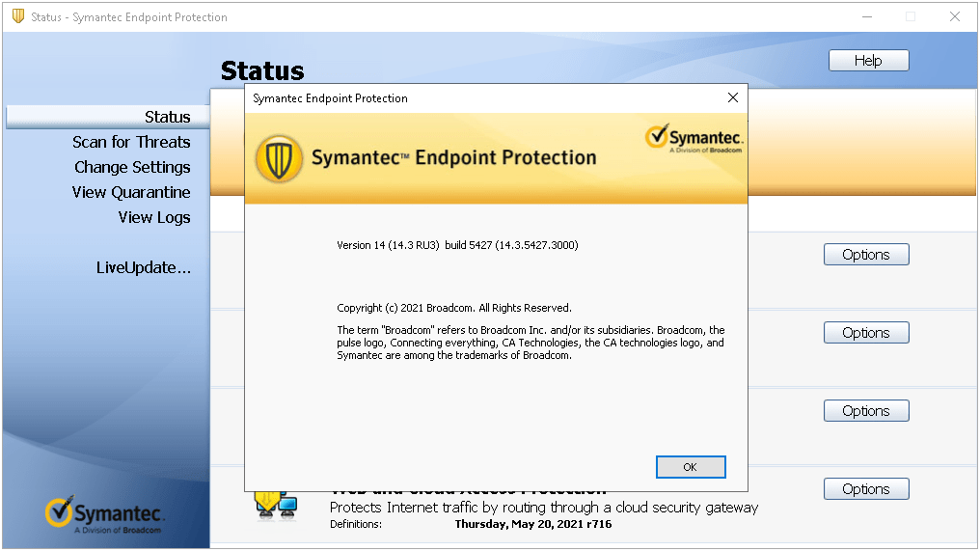Open View Quarantine

131,192
